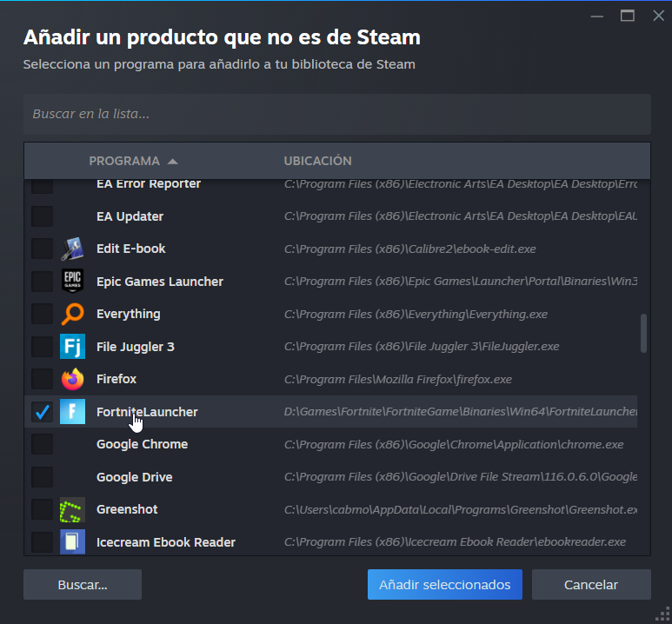Click the Greenshot AppData location path

click(460, 509)
